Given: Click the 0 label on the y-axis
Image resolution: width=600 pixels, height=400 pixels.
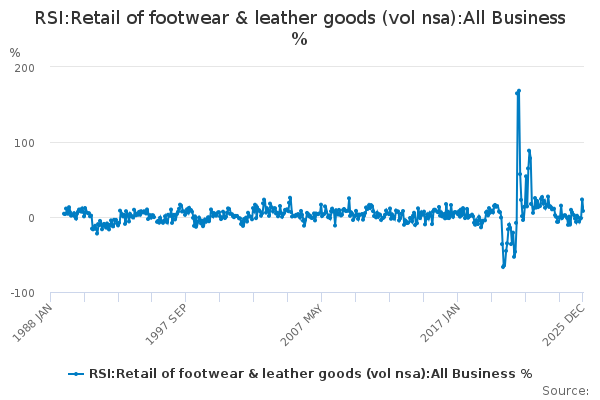Looking at the screenshot, I should pos(32,217).
